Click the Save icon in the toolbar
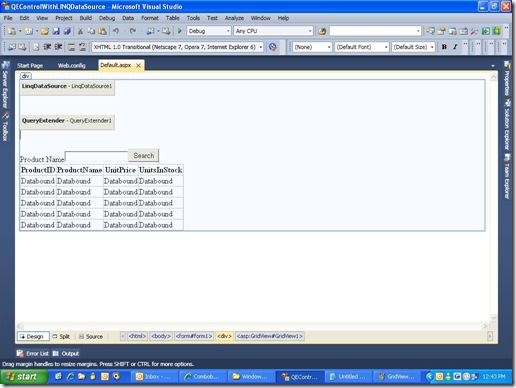 (x=56, y=31)
